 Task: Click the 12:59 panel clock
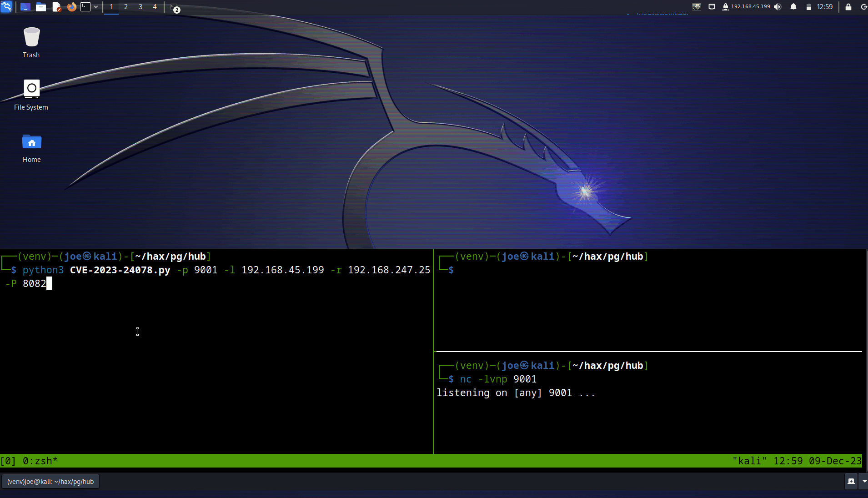[x=825, y=7]
